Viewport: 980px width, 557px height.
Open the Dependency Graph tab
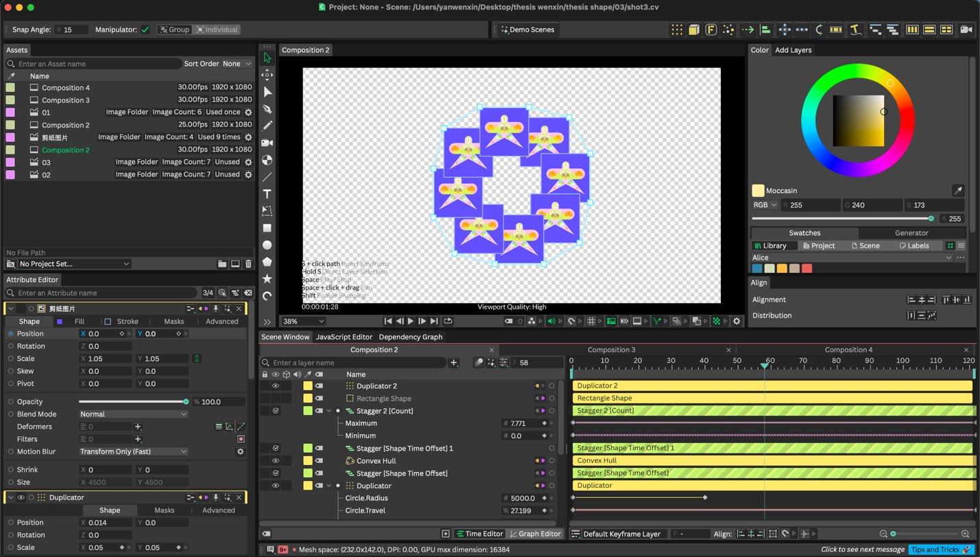(x=411, y=337)
